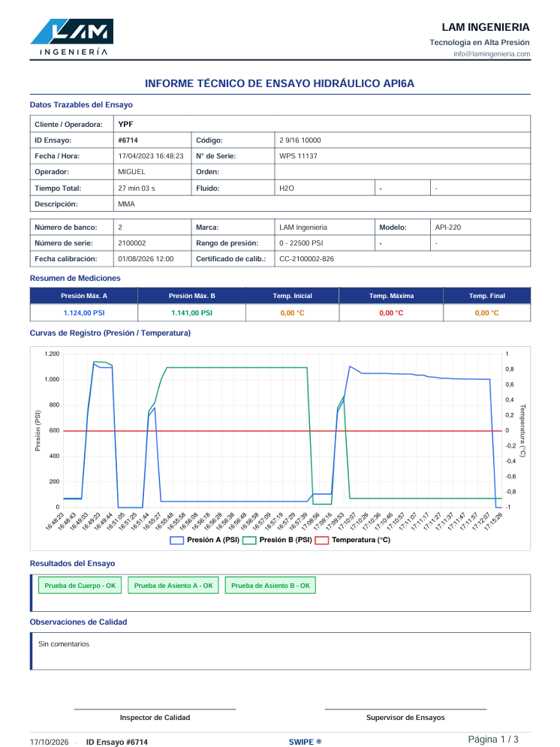
Task: Click the Inspector de Calidad signature line label
Action: pos(155,718)
